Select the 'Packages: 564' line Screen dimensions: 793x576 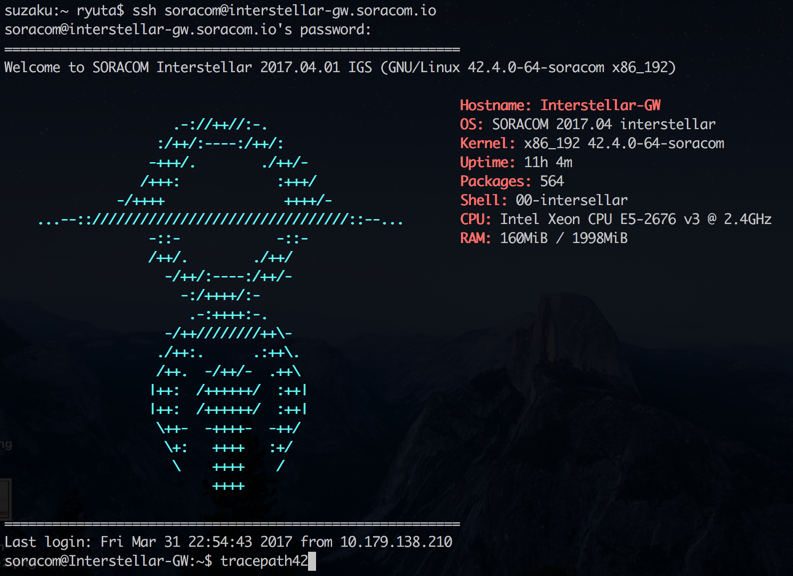pos(512,182)
